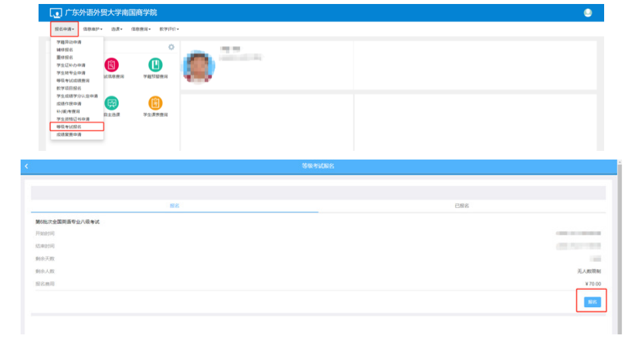
Task: Expand the 教学评价 dropdown menu
Action: click(x=169, y=29)
